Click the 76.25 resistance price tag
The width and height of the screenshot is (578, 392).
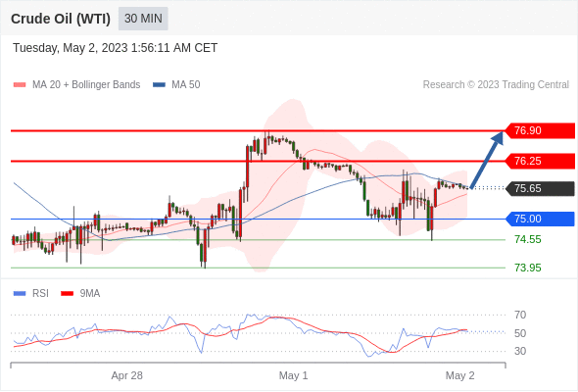(540, 161)
